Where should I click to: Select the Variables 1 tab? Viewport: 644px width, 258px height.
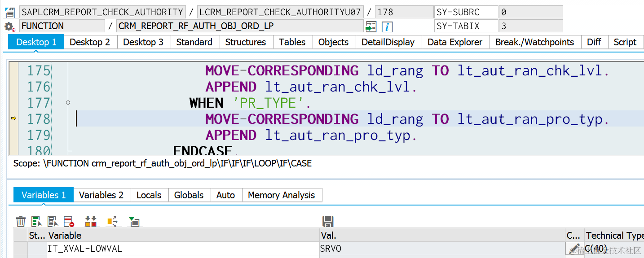pyautogui.click(x=44, y=195)
